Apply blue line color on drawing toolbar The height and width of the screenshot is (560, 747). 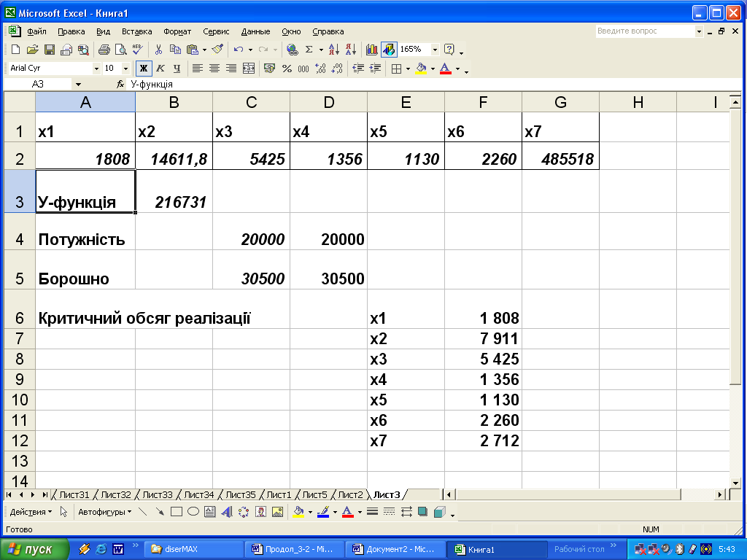click(323, 512)
